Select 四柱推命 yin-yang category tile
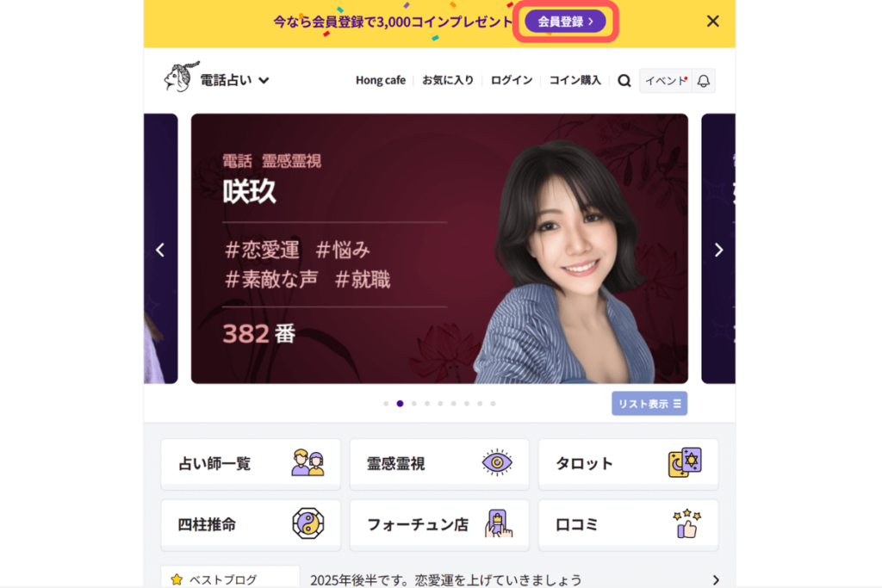The height and width of the screenshot is (588, 882). (x=251, y=524)
